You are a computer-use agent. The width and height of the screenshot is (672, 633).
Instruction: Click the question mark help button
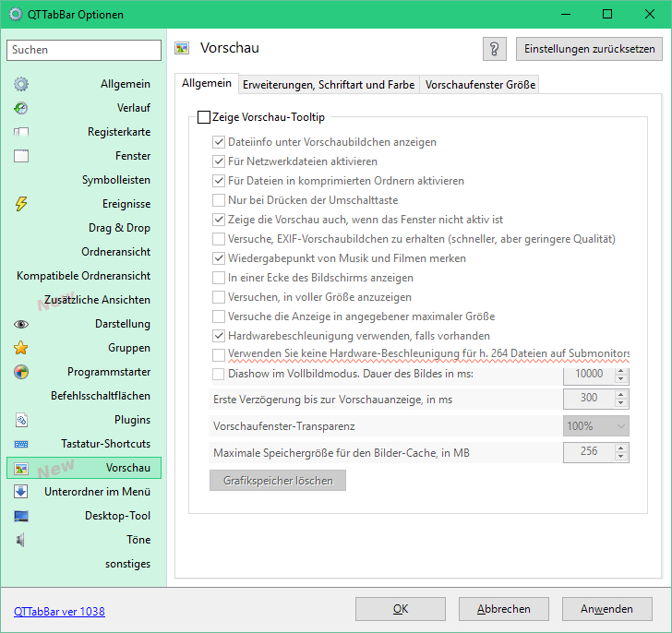pyautogui.click(x=494, y=49)
